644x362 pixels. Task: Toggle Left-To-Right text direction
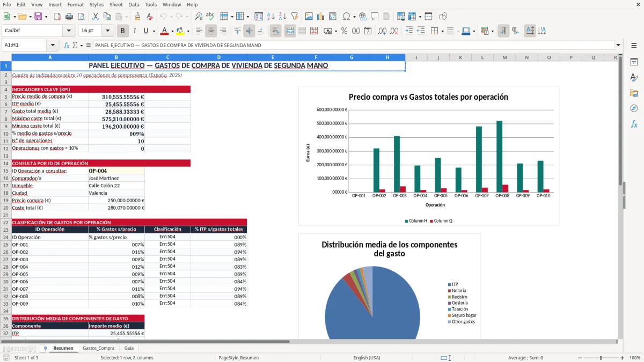coord(503,31)
